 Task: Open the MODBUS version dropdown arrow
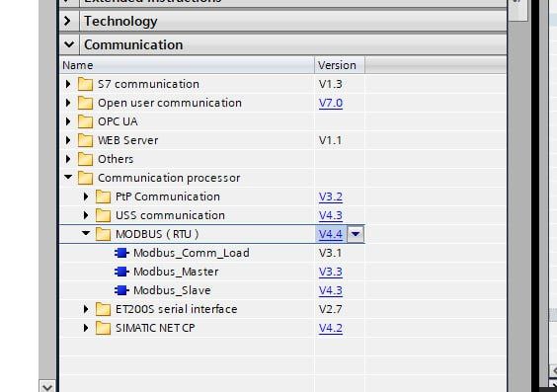click(x=356, y=234)
